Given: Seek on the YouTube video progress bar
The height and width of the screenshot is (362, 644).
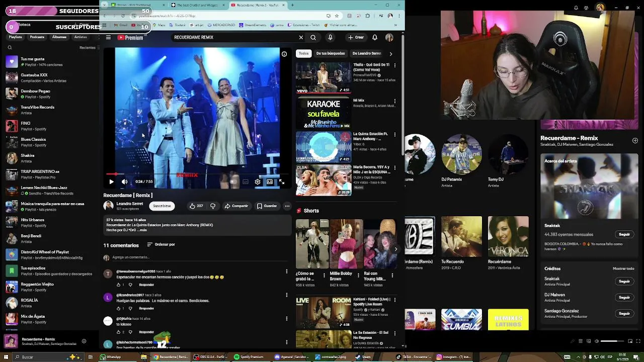Looking at the screenshot, I should (197, 174).
